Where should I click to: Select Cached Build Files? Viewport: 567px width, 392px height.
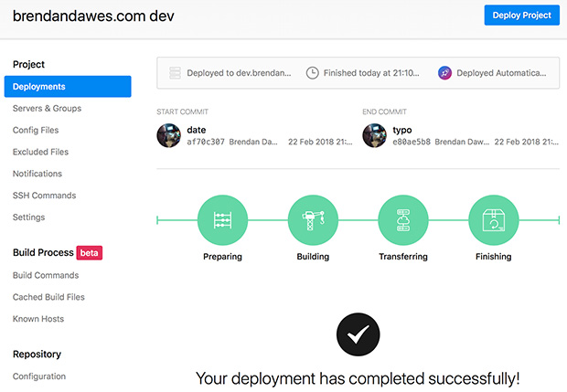(x=48, y=297)
